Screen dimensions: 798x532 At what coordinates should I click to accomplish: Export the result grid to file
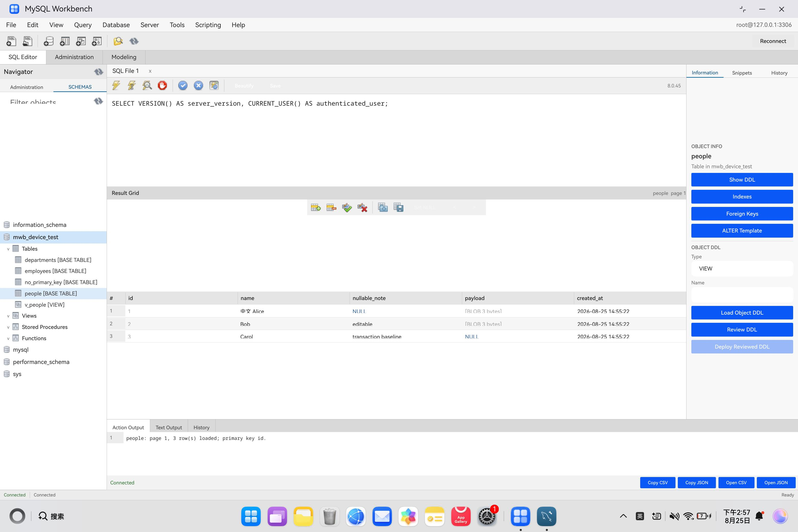[x=398, y=207]
